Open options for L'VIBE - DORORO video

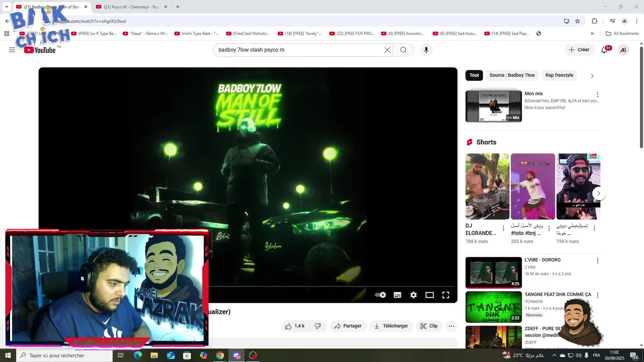(598, 261)
